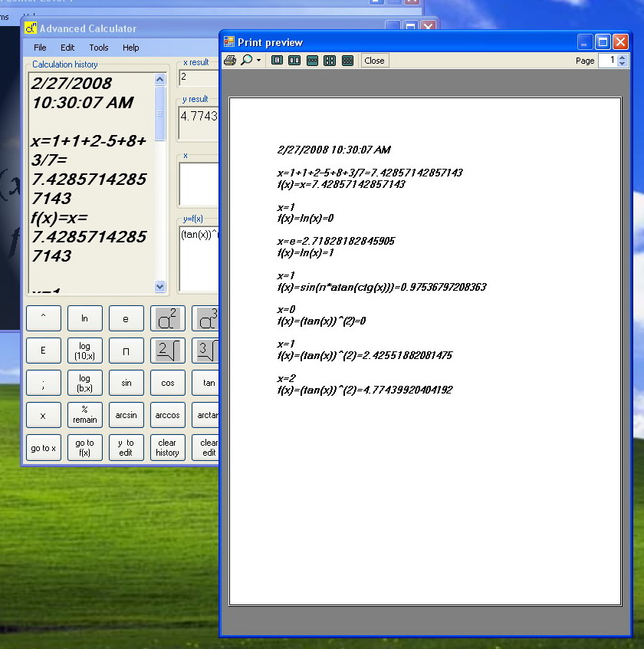Viewport: 644px width, 649px height.
Task: Click the tan button
Action: 205,383
